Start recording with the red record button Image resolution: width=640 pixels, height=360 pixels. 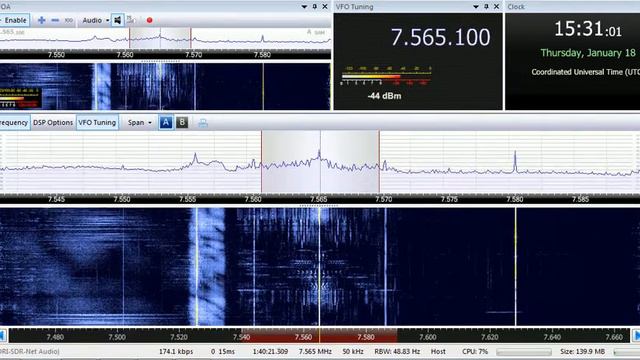[149, 20]
